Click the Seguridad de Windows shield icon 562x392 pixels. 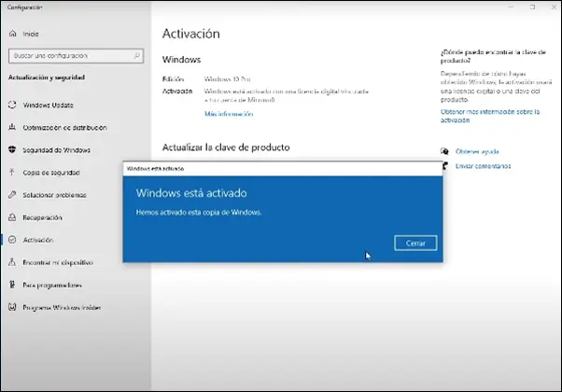click(12, 149)
